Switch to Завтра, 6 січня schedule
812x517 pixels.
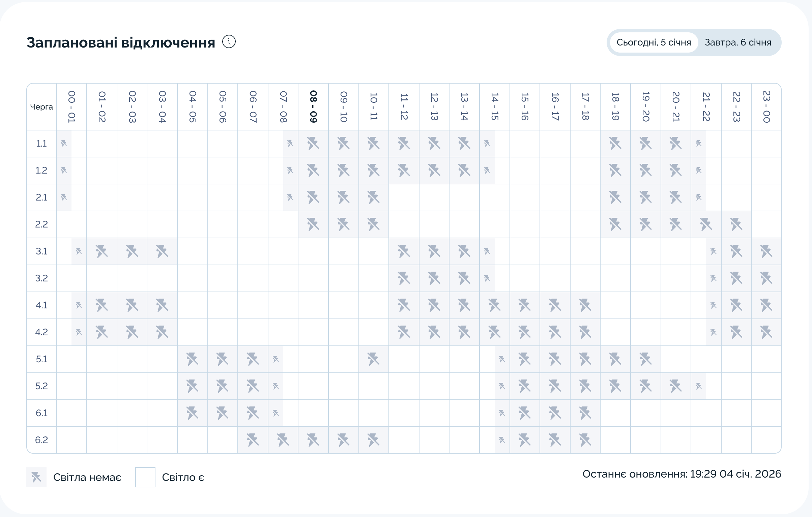point(738,42)
